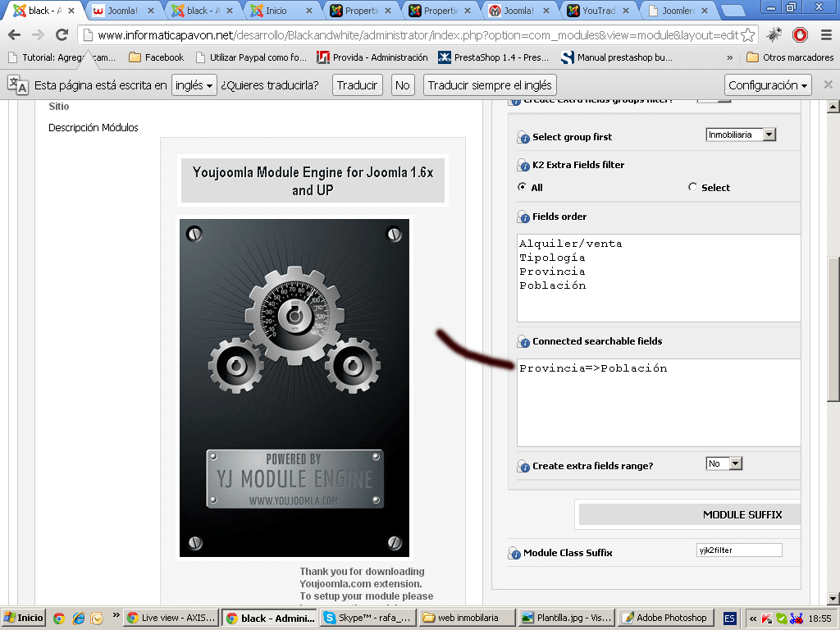Click the Module Class Suffix input field
840x630 pixels.
[739, 550]
